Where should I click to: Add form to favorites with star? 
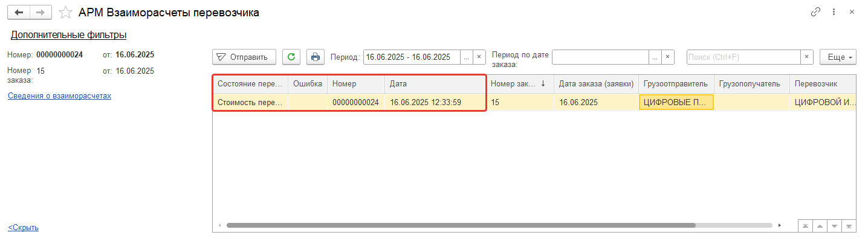coord(66,12)
